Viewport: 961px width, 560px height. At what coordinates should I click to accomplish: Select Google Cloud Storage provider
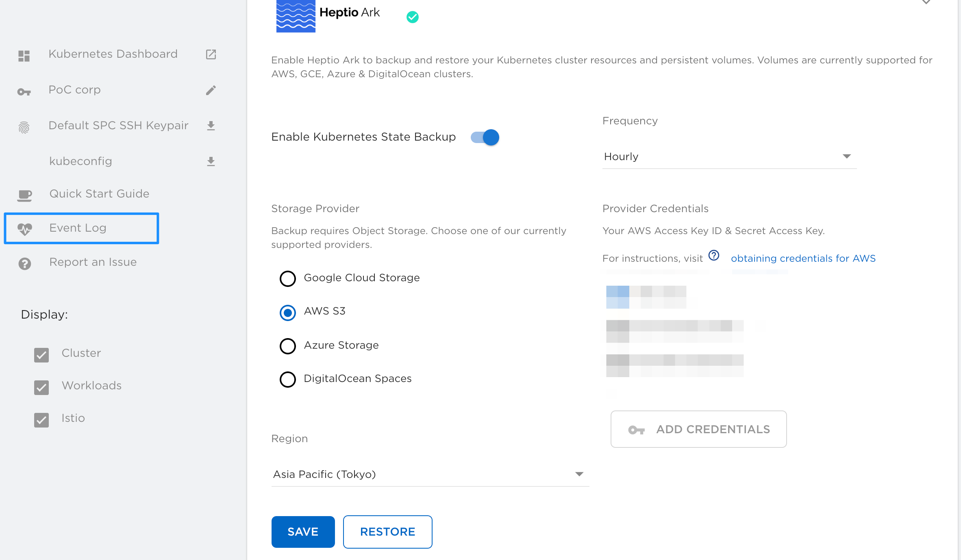tap(288, 279)
